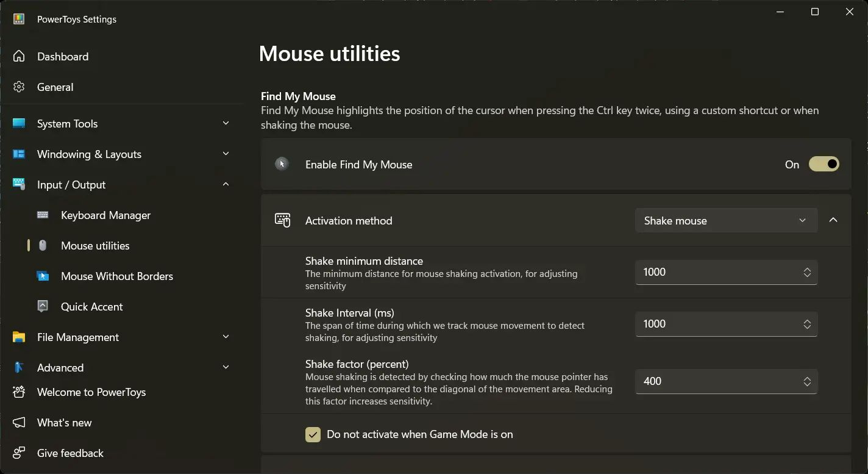
Task: Click the Give feedback icon
Action: point(19,453)
